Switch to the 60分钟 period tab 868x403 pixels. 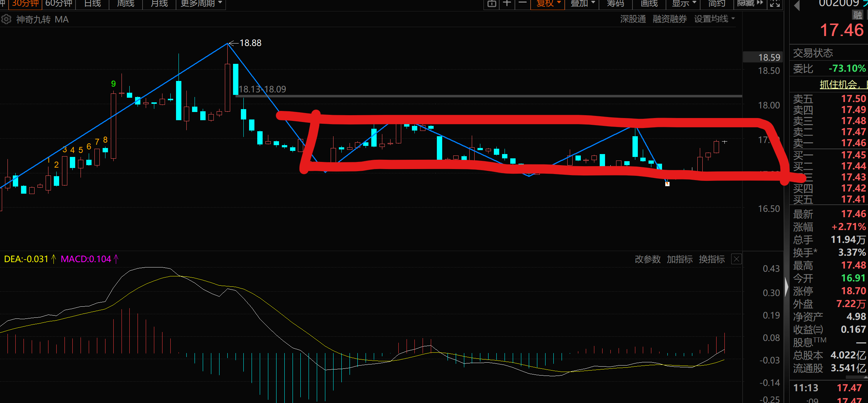59,4
